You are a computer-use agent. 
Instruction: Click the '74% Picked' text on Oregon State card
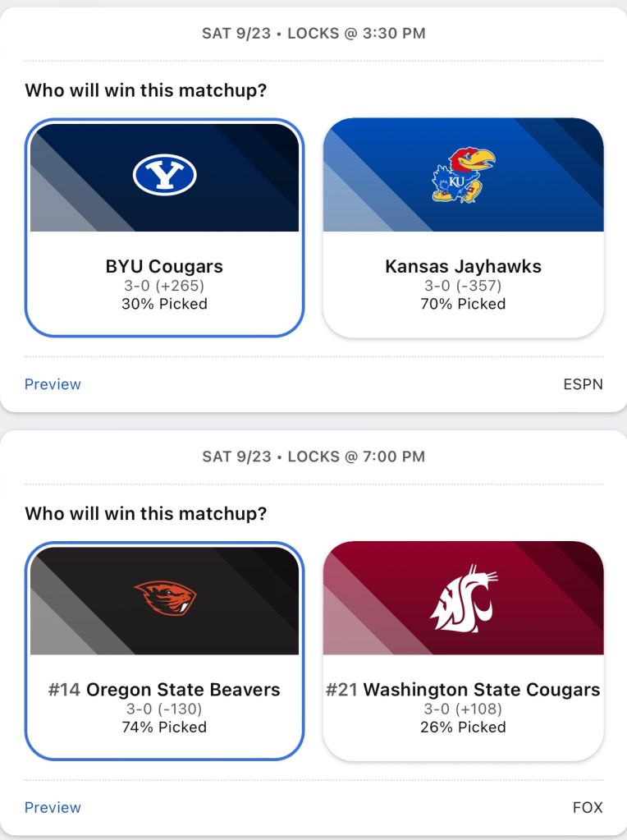tap(164, 727)
